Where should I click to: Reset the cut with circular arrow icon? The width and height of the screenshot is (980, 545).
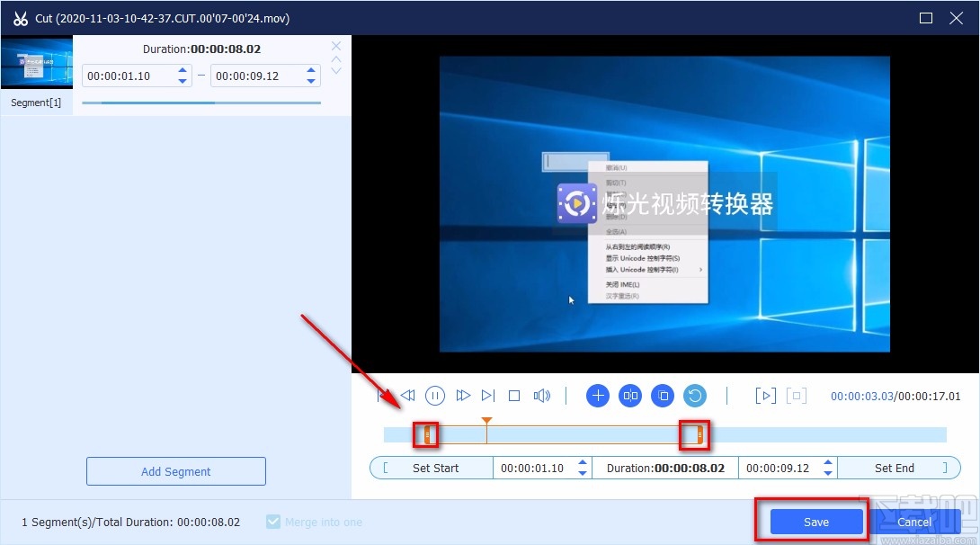(695, 395)
